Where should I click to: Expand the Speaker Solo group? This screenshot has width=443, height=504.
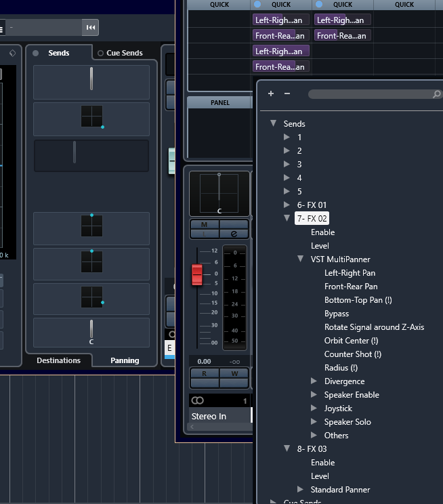314,421
